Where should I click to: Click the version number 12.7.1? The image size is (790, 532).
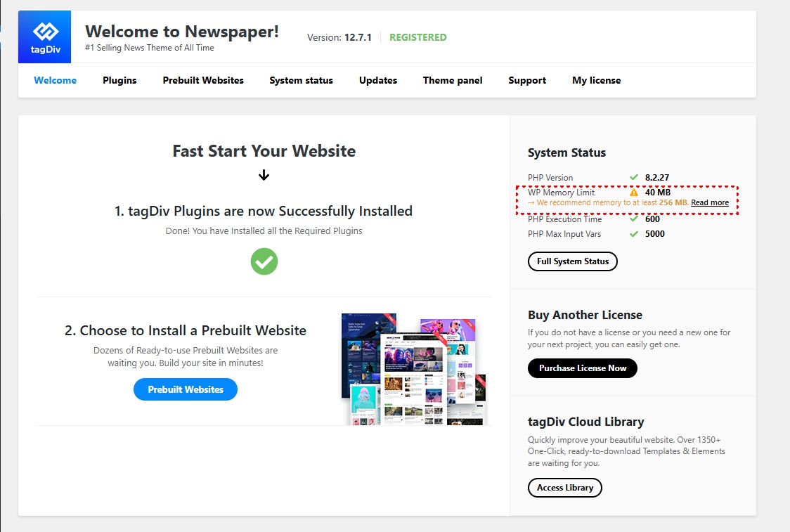358,37
